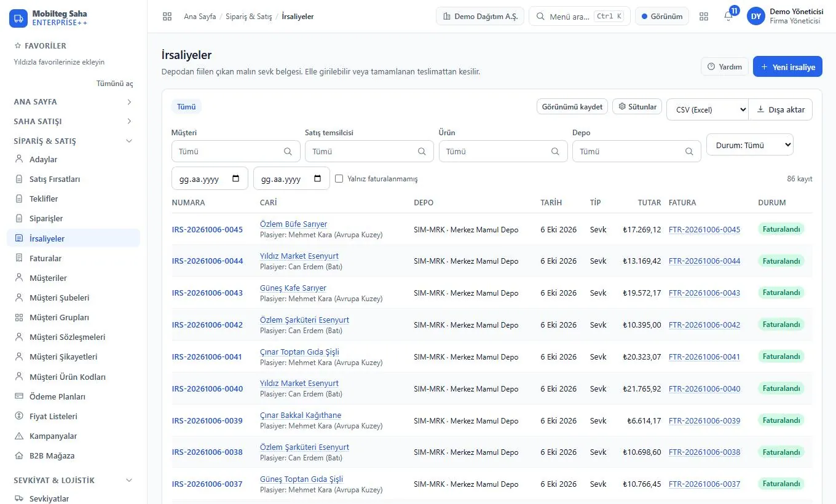Screen dimensions: 836x504
Task: Open Müşteriler in the sidebar menu
Action: (73, 278)
